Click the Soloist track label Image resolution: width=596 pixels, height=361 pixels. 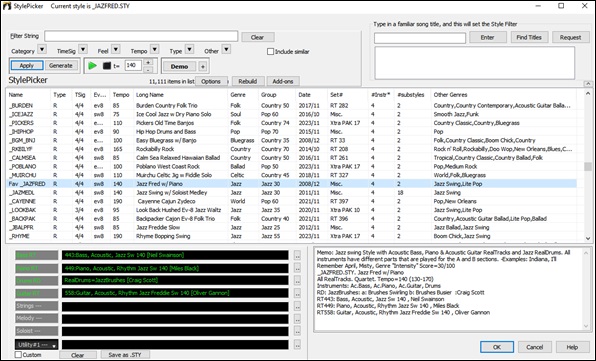(x=36, y=331)
